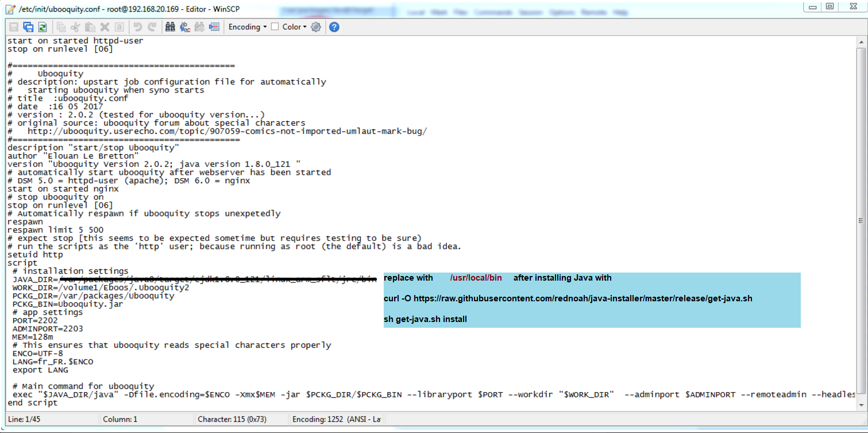Open Commands menu in background WinSCP window
The image size is (868, 433).
(493, 12)
